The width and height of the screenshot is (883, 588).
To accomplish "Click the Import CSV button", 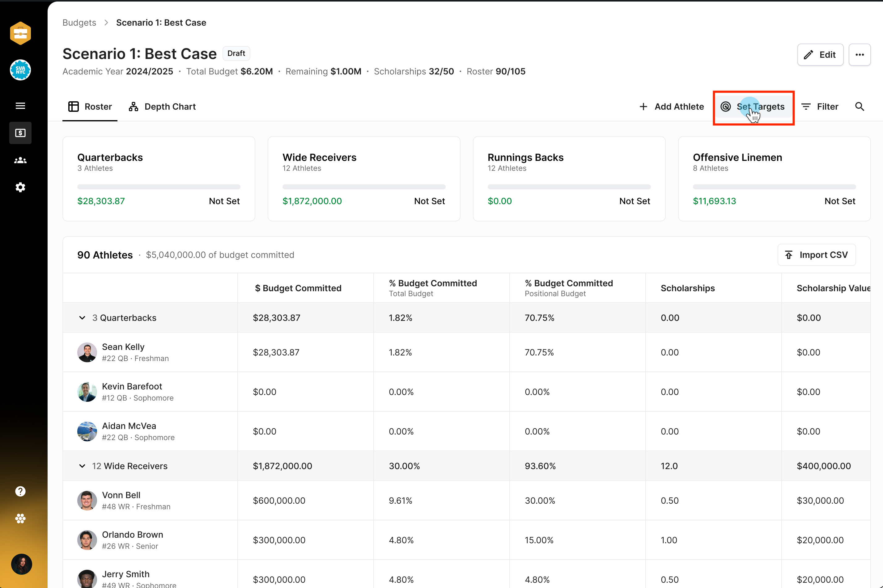I will point(816,255).
